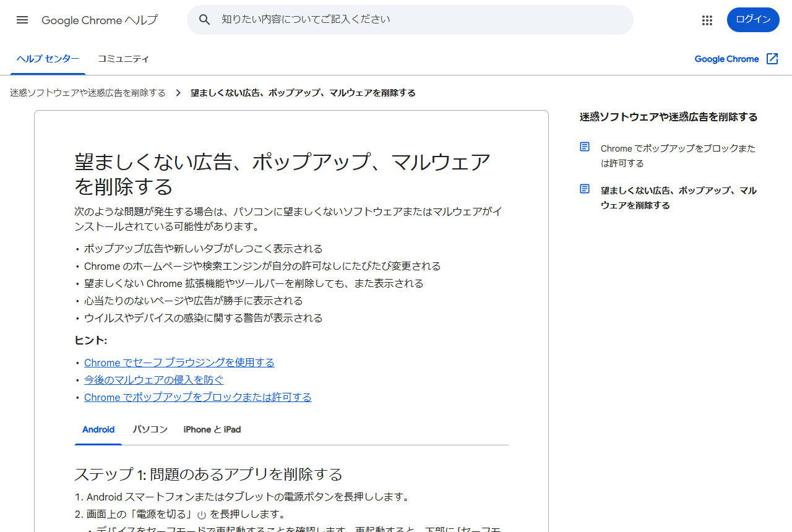Viewport: 792px width, 532px height.
Task: Open sidebar article 望ましくない広告、ポップアップ、マルウェアを削除する
Action: click(x=679, y=198)
